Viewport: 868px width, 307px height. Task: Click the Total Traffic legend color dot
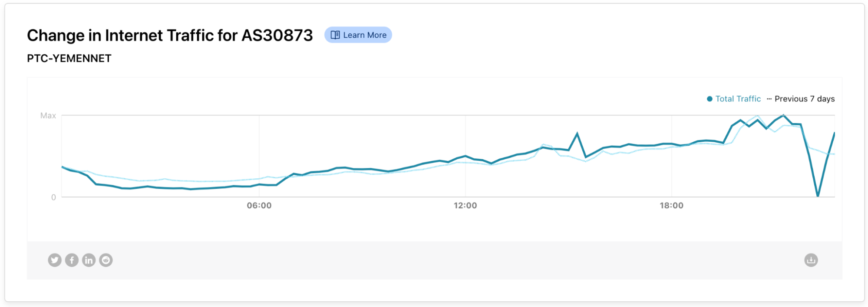coord(710,99)
